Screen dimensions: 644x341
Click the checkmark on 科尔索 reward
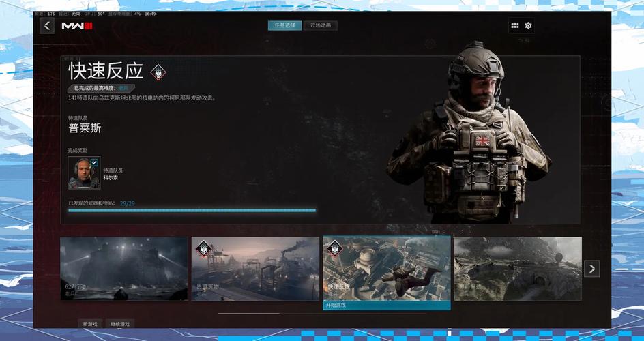(94, 162)
